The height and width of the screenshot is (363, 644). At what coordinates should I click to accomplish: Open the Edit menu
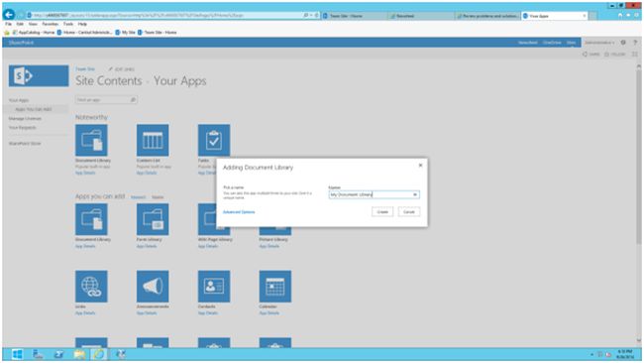[x=20, y=24]
